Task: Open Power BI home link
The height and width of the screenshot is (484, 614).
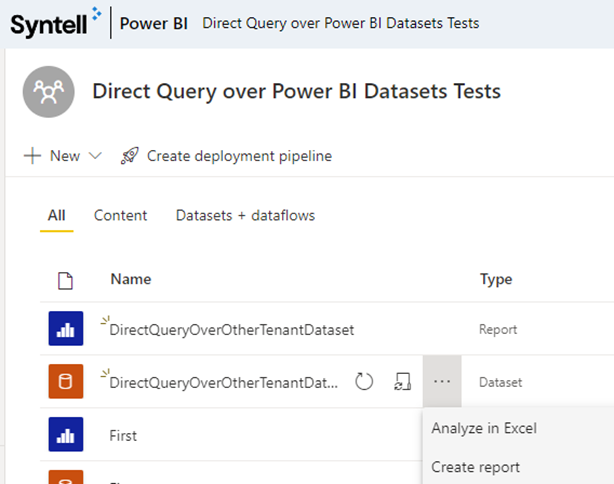Action: (x=154, y=23)
